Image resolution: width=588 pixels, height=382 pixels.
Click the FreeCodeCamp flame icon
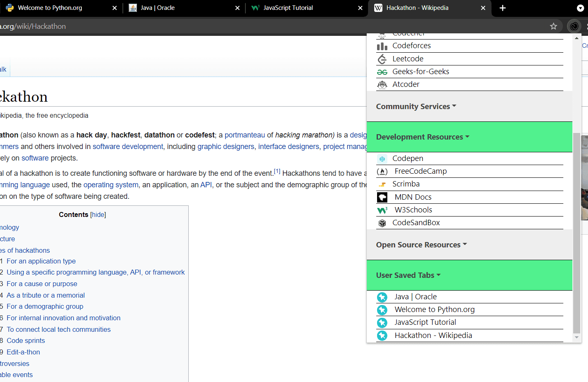382,172
